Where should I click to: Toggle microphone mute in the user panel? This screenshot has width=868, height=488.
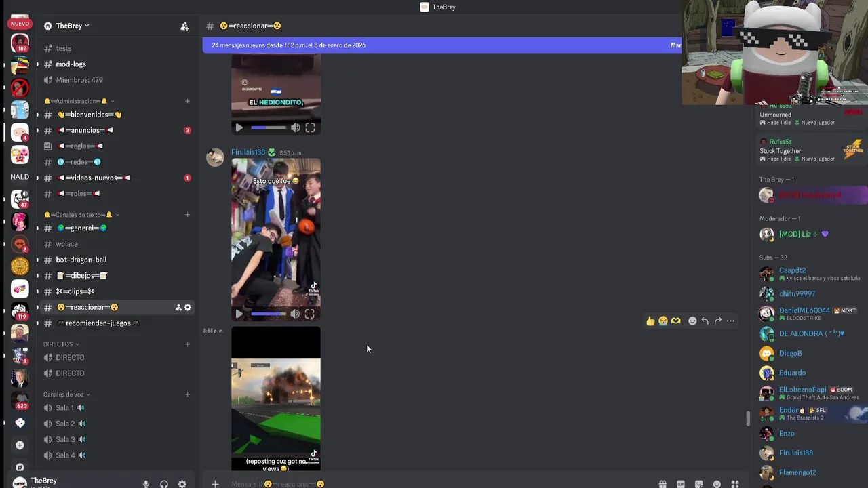click(x=146, y=484)
